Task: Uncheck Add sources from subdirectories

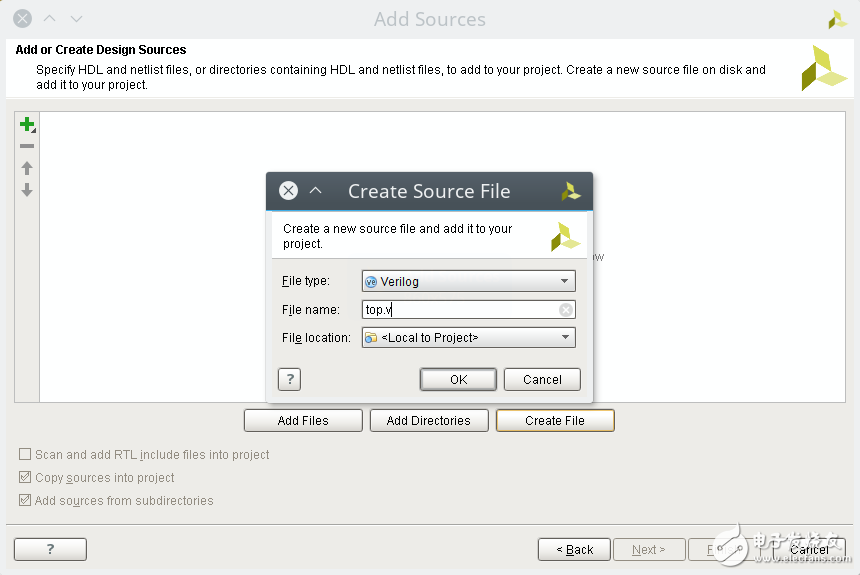Action: pyautogui.click(x=25, y=501)
